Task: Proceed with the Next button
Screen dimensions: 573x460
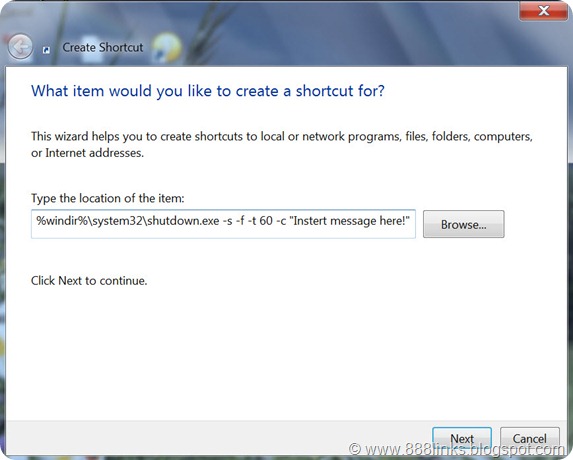Action: [462, 438]
